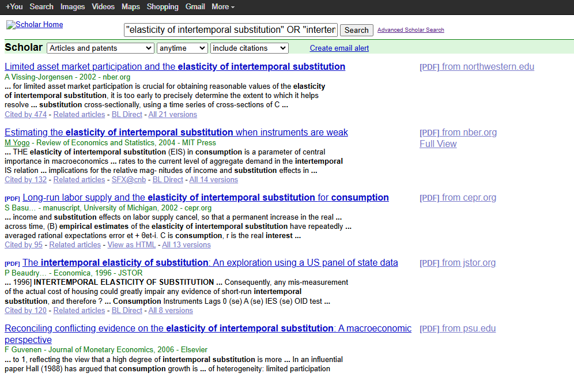Image resolution: width=574 pixels, height=392 pixels.
Task: Go to Images in top bar
Action: tap(73, 6)
